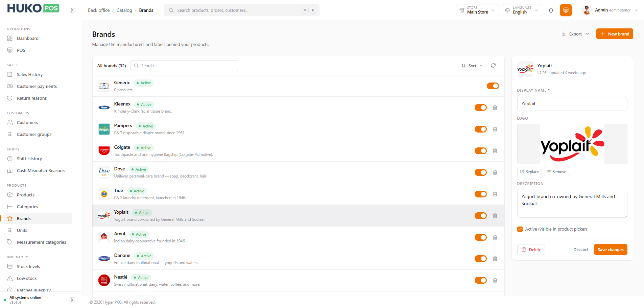
Task: Select the Danone brand row
Action: [x=299, y=259]
